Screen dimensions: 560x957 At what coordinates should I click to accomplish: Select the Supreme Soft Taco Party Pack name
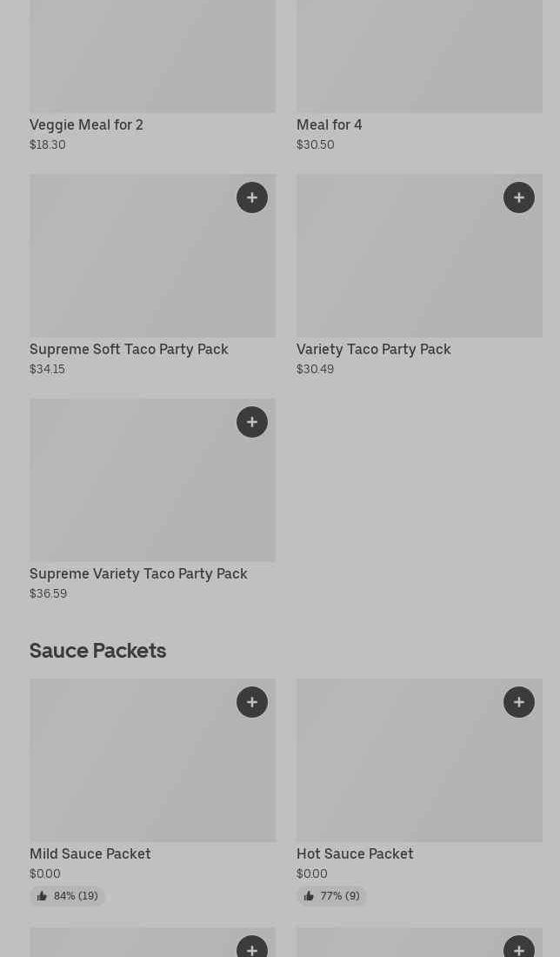[129, 349]
